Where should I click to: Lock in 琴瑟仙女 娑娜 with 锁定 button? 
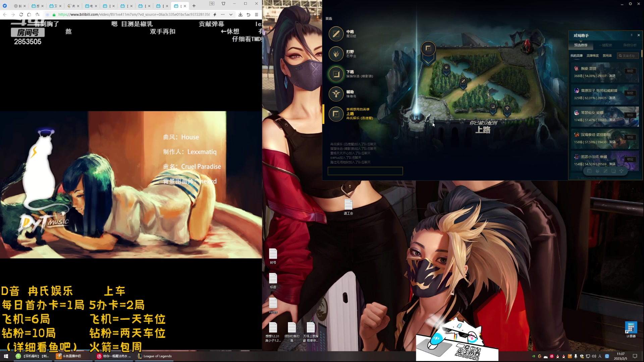(630, 115)
